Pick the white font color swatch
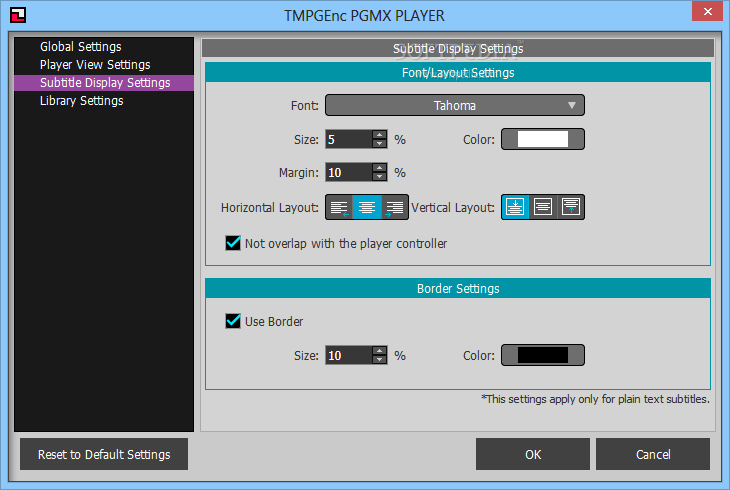Screen dimensions: 730x490 543,139
